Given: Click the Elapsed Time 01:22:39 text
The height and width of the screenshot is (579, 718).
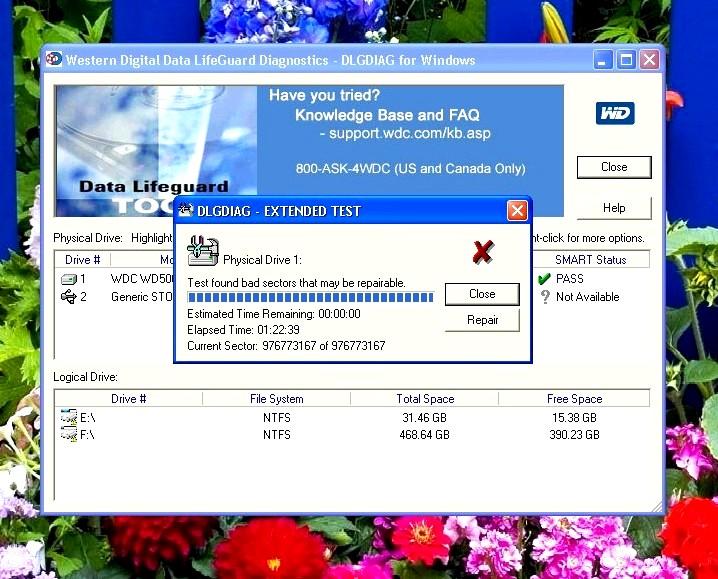Looking at the screenshot, I should point(244,330).
